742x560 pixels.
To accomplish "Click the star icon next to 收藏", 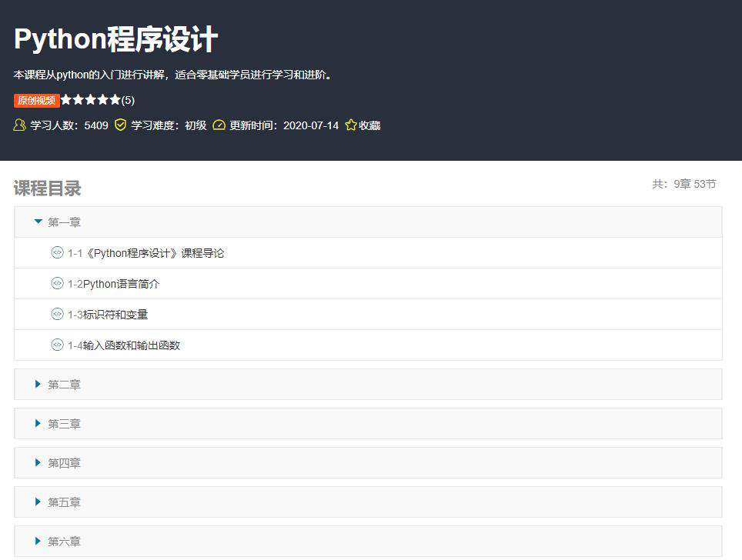I will click(351, 125).
